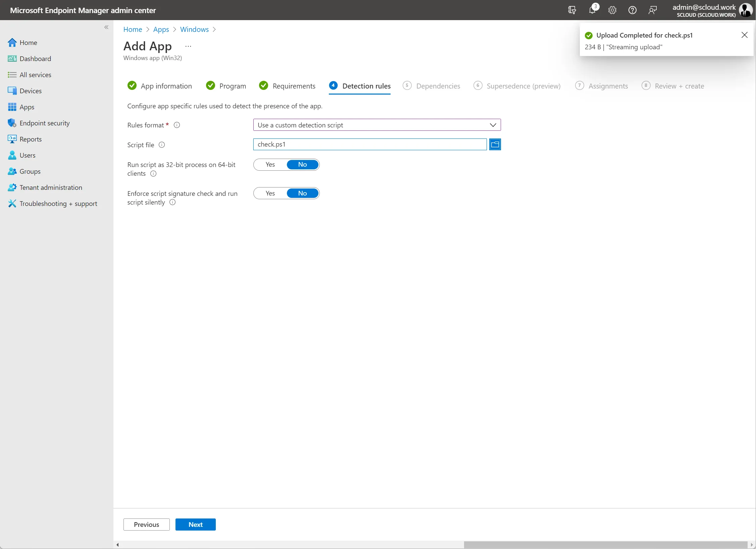Select No for enforce script signature check

pos(302,194)
